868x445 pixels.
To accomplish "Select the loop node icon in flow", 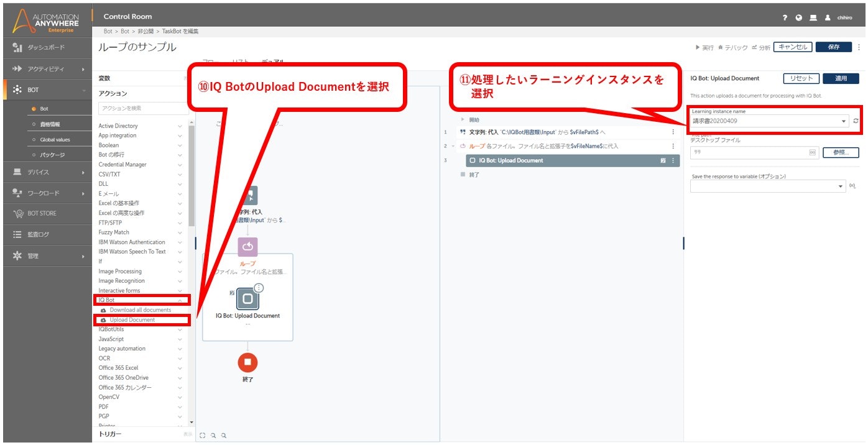I will click(247, 247).
